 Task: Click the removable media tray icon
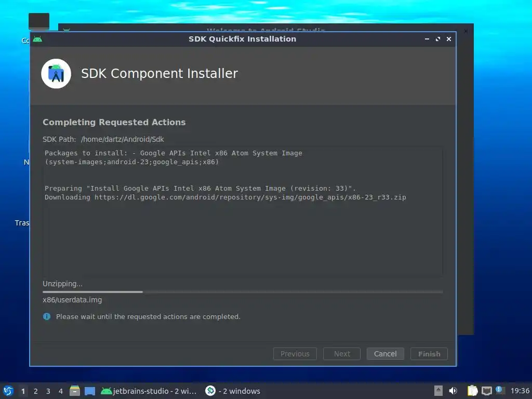point(438,391)
